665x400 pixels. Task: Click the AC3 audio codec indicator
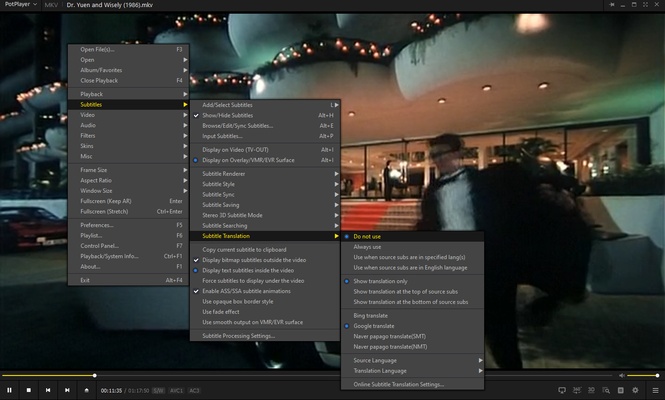coord(194,390)
